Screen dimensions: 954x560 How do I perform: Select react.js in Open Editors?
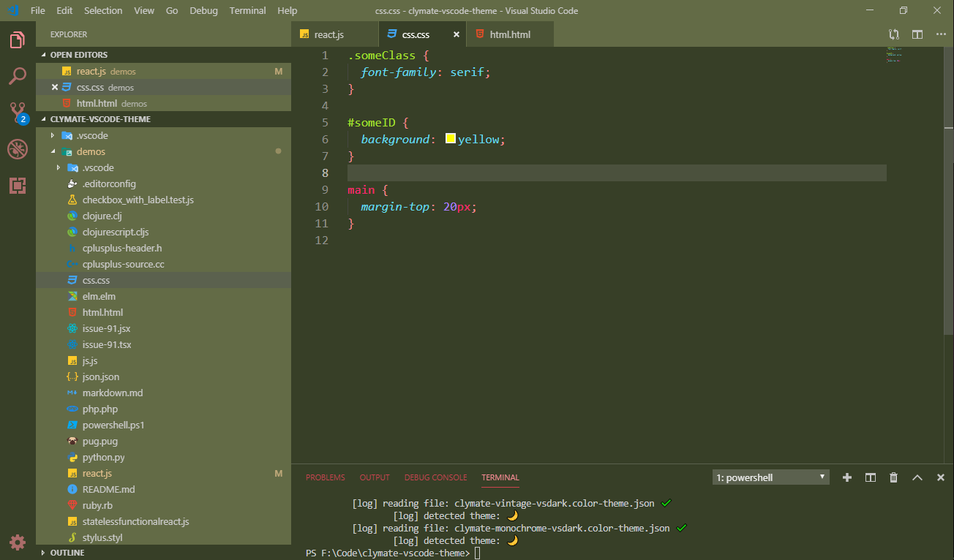click(x=164, y=71)
